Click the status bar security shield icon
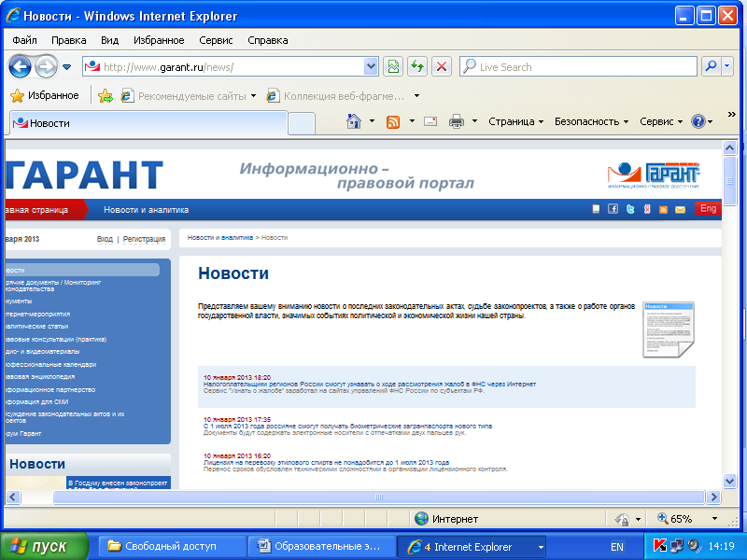This screenshot has width=747, height=560. click(622, 519)
